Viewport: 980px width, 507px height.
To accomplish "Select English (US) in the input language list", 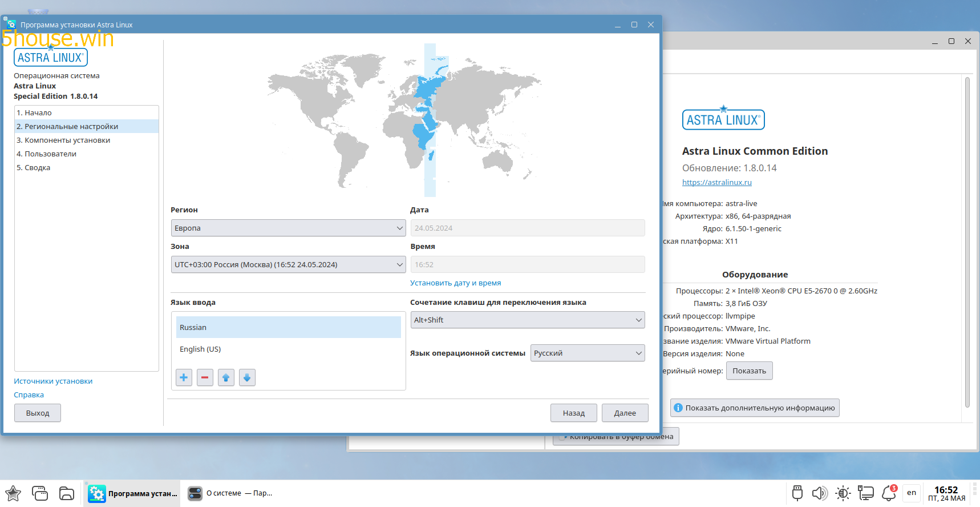I will click(x=289, y=349).
